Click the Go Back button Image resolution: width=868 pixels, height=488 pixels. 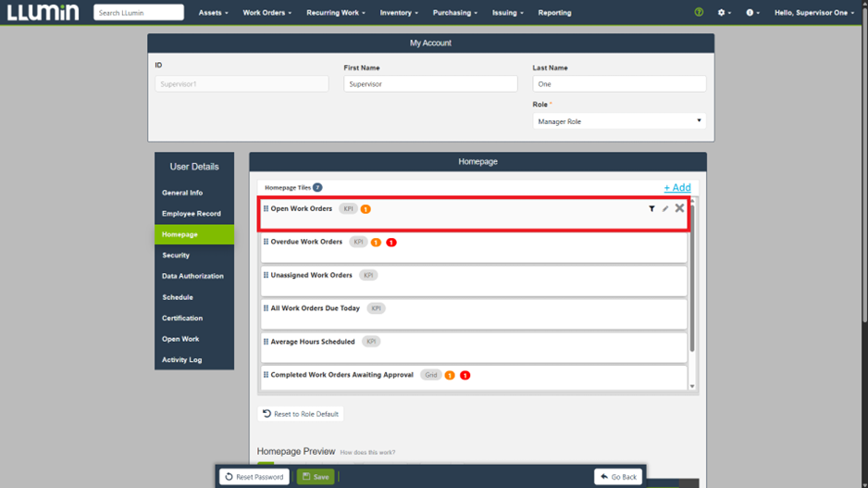tap(618, 476)
